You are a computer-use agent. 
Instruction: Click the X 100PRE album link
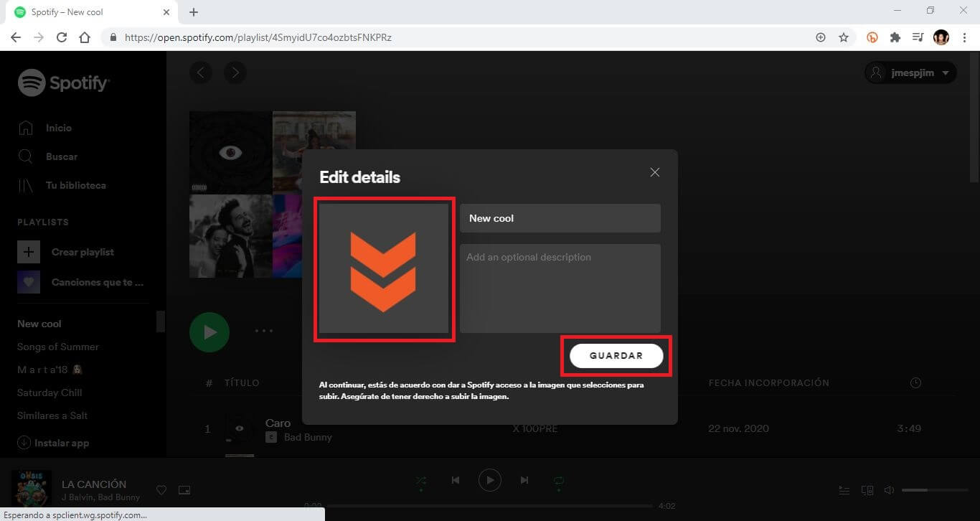pos(535,428)
